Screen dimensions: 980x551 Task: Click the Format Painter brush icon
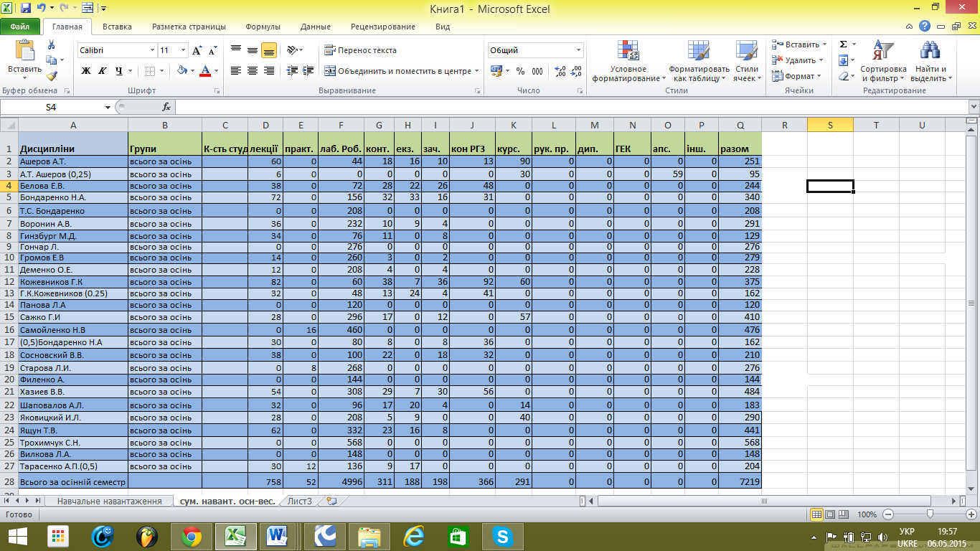pyautogui.click(x=52, y=76)
